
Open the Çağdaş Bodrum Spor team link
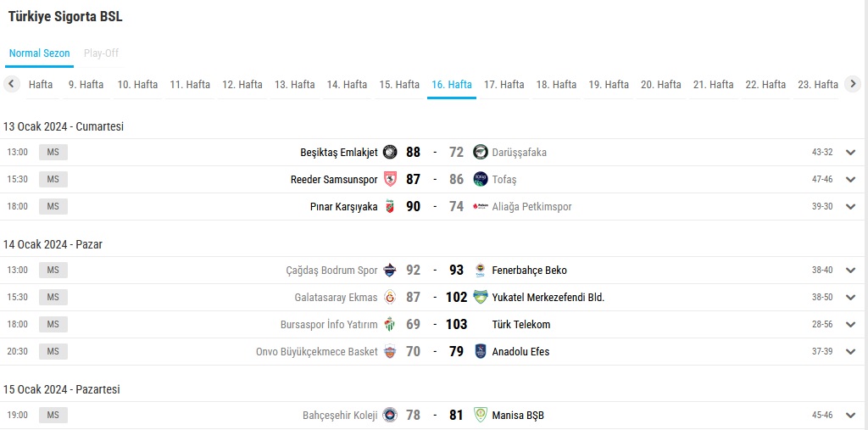tap(331, 271)
